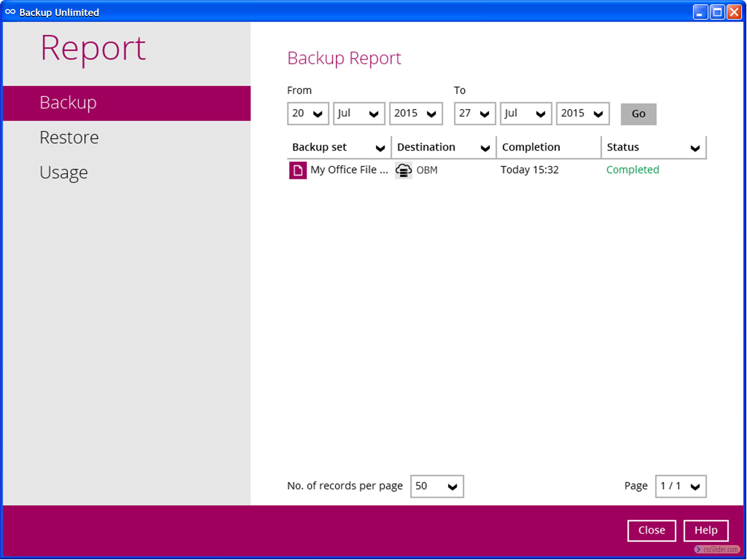Image resolution: width=747 pixels, height=560 pixels.
Task: Open the From day dropdown
Action: pos(308,114)
